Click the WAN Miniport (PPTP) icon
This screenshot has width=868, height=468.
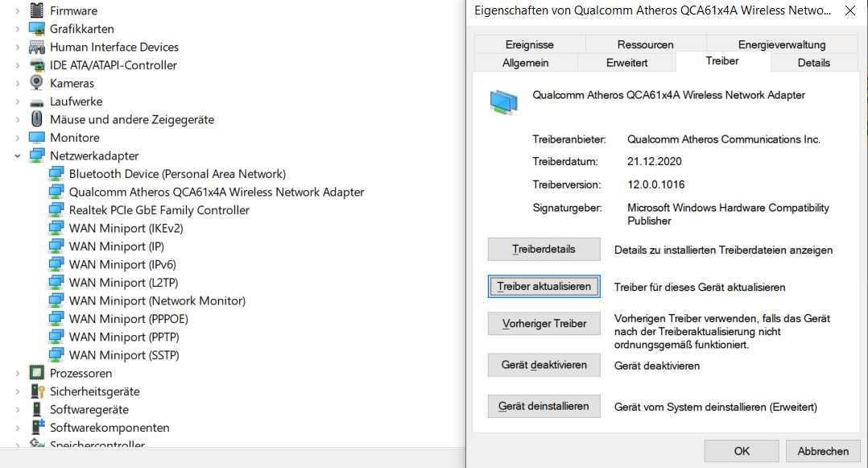point(56,337)
